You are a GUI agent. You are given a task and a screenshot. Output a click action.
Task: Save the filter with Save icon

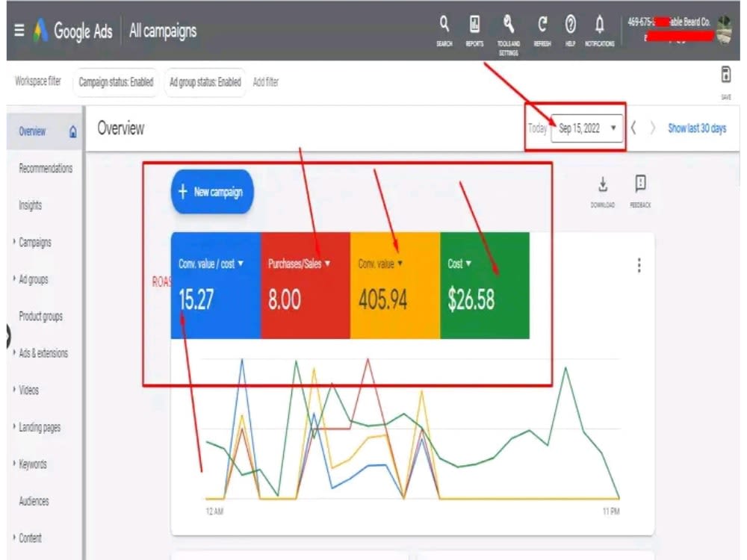725,82
